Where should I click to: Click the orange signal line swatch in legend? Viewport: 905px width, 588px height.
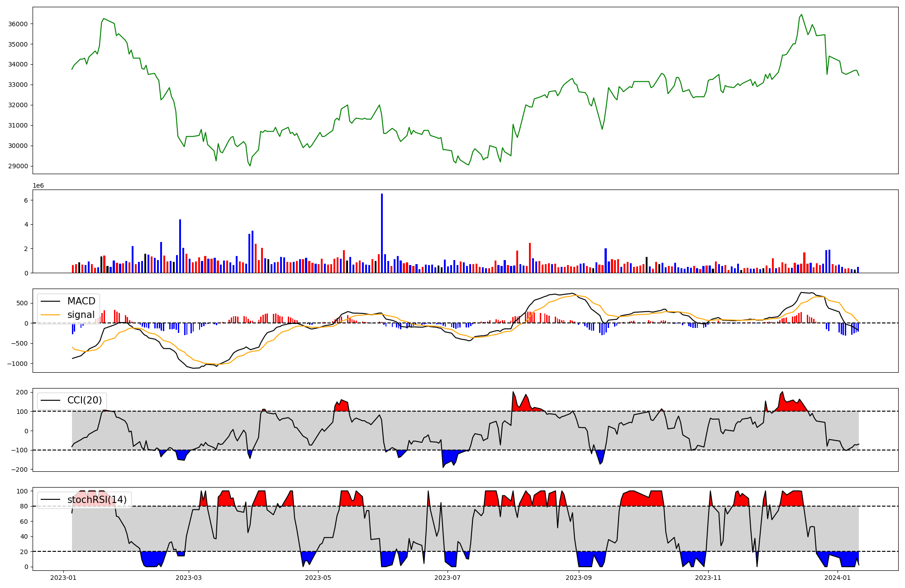click(50, 315)
